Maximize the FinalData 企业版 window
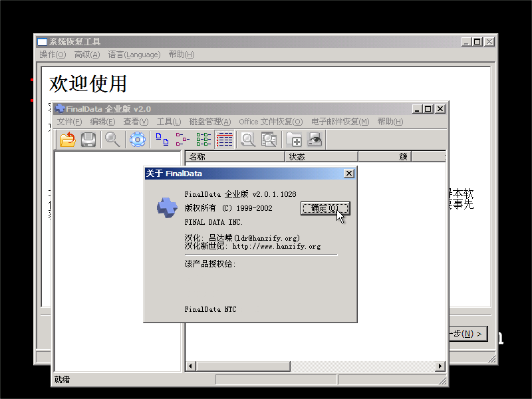Screen dimensions: 532x399 (428, 108)
